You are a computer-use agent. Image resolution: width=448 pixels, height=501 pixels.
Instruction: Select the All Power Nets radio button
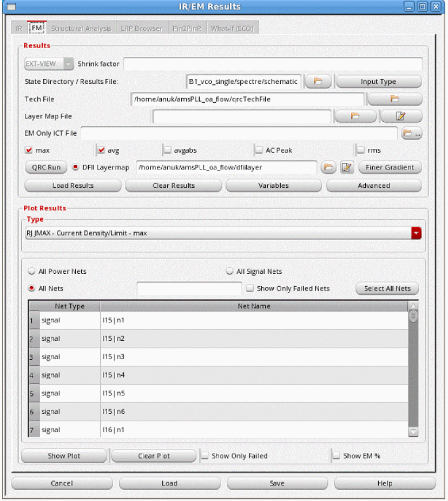click(x=32, y=272)
